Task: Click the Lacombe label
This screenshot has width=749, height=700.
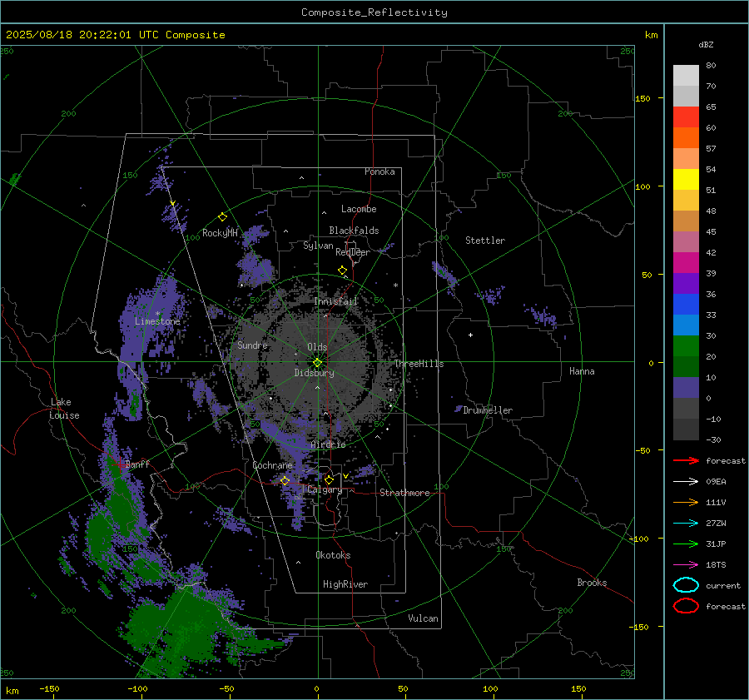Action: point(359,209)
